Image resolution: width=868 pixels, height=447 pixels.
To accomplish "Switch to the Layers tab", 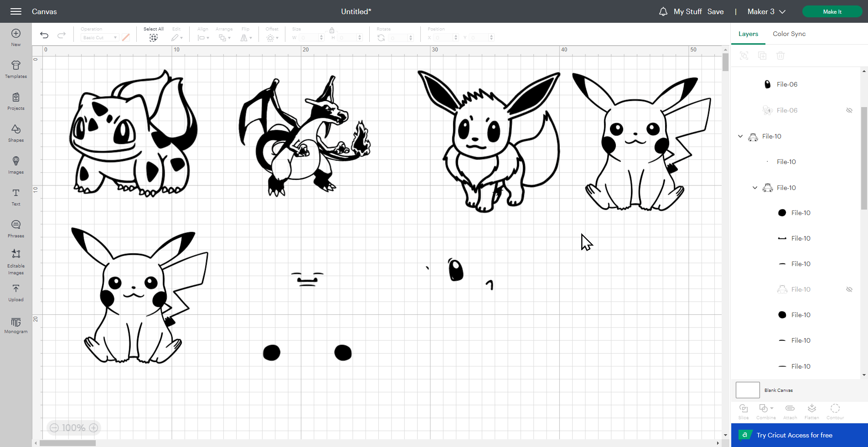I will pyautogui.click(x=748, y=34).
